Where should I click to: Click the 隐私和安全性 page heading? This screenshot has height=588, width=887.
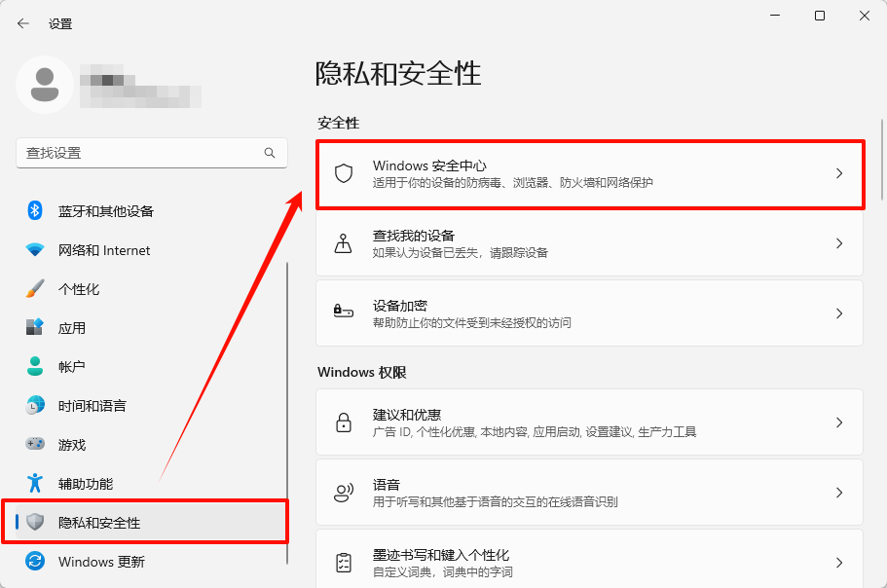(x=398, y=74)
